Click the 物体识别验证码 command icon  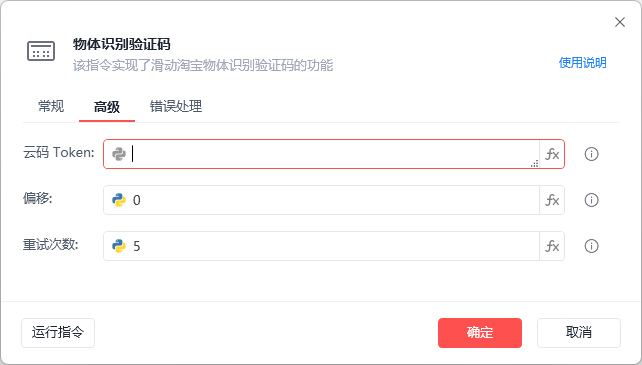(41, 51)
